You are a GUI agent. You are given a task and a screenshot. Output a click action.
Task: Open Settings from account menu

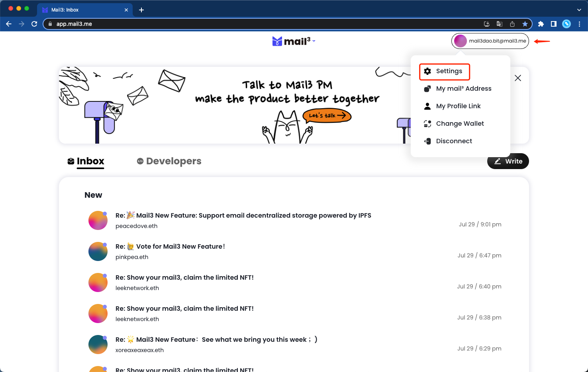[445, 71]
